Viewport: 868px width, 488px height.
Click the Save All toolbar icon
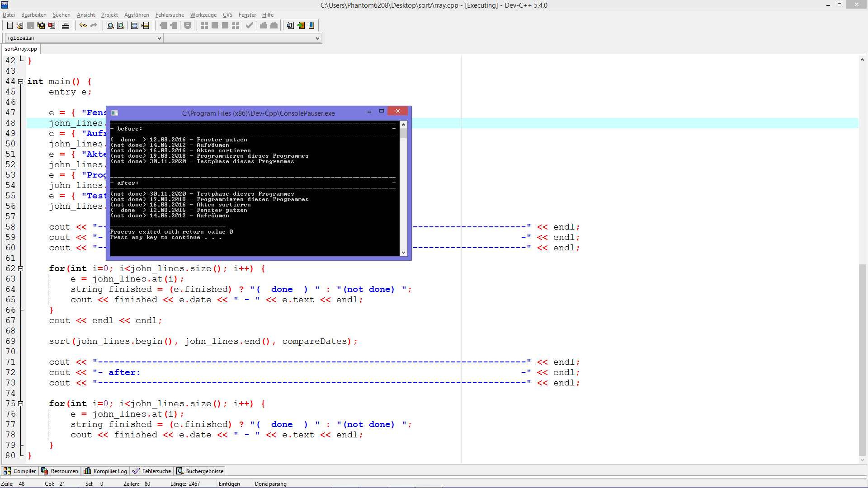pyautogui.click(x=41, y=25)
